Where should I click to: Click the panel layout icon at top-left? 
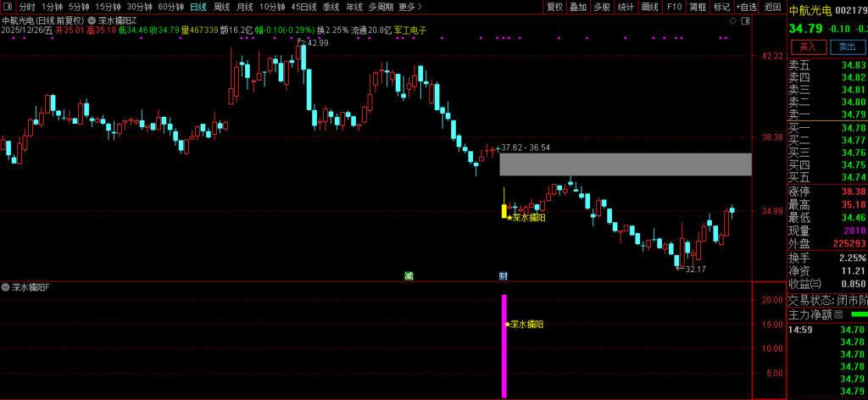pos(7,7)
